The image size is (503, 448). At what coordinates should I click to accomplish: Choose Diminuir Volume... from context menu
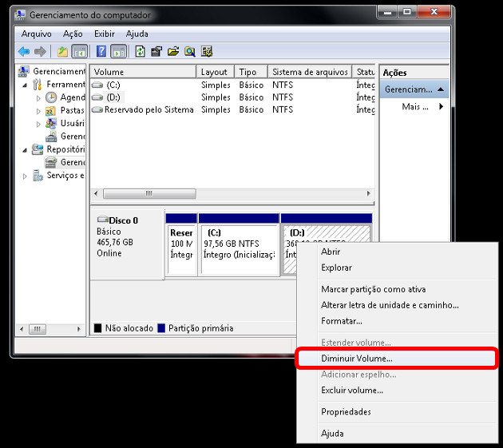pos(397,359)
